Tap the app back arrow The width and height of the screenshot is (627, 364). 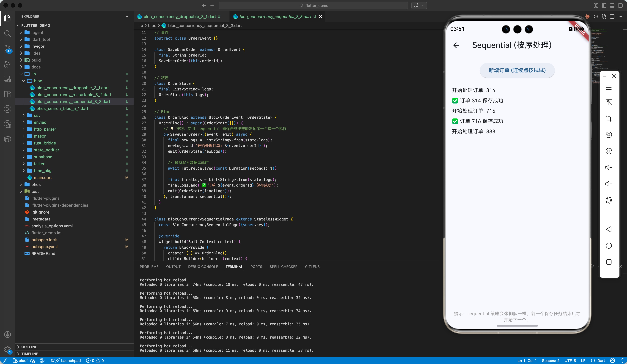(x=456, y=45)
